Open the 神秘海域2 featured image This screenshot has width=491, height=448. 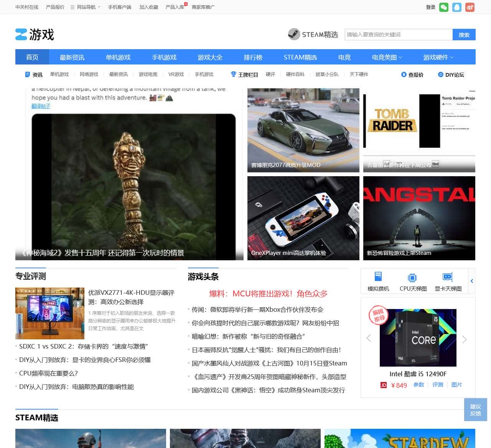(129, 174)
